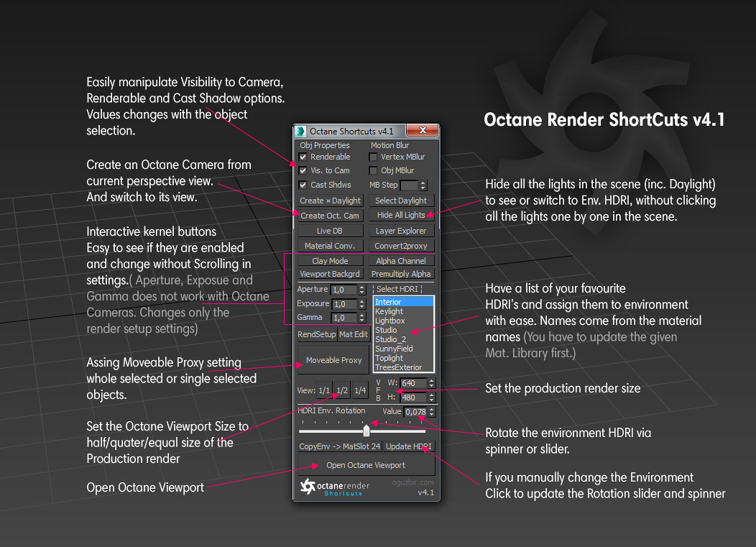Image resolution: width=756 pixels, height=547 pixels.
Task: Click the Select HDRI label
Action: pos(397,289)
